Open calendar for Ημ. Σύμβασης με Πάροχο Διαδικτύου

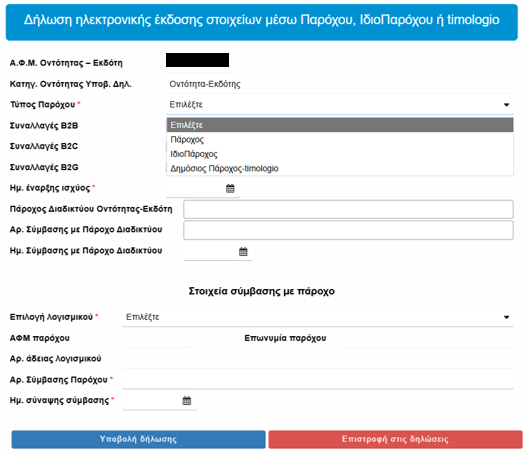click(243, 252)
